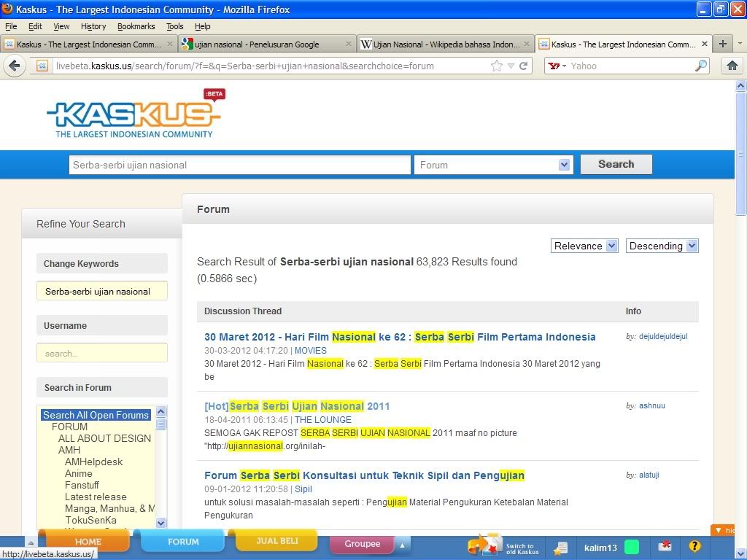Open THE LOUNGE forum link
747x560 pixels.
[x=323, y=419]
